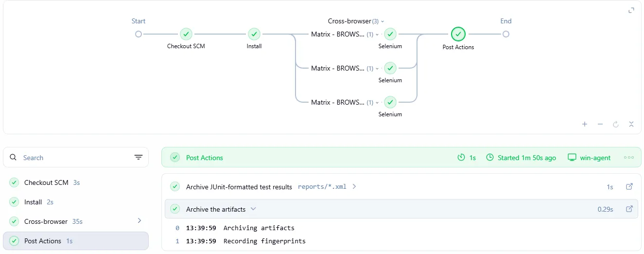The image size is (644, 254).
Task: Collapse the Archive the artifacts step
Action: (x=253, y=209)
